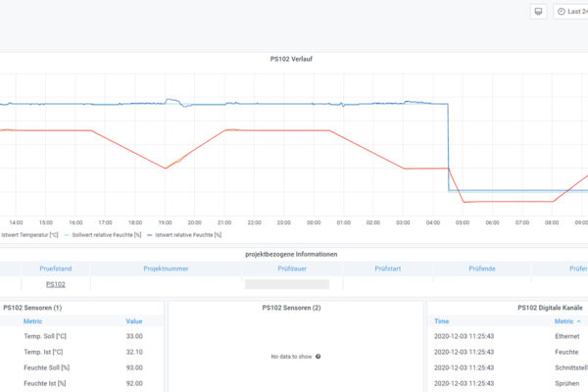
Task: Click the grey Prüfdauer bar in PS102 row
Action: tap(287, 284)
